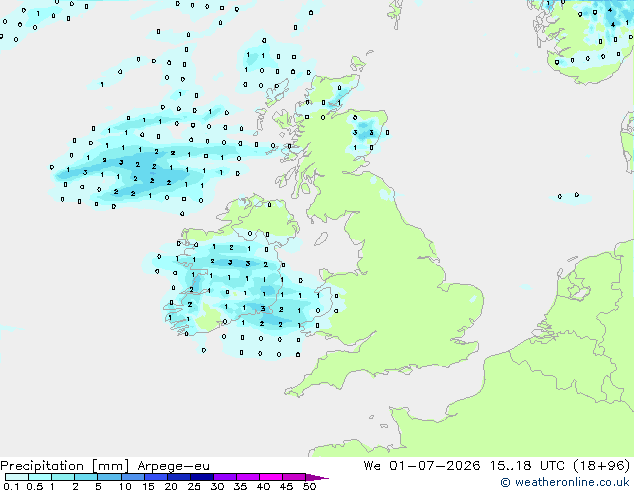Screen dimensions: 634x490
Task: Click the '45' legend scale label
Action: click(x=286, y=486)
